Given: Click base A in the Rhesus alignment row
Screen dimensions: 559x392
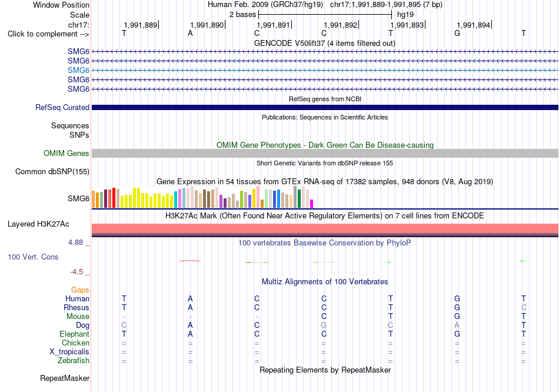Looking at the screenshot, I should 191,307.
